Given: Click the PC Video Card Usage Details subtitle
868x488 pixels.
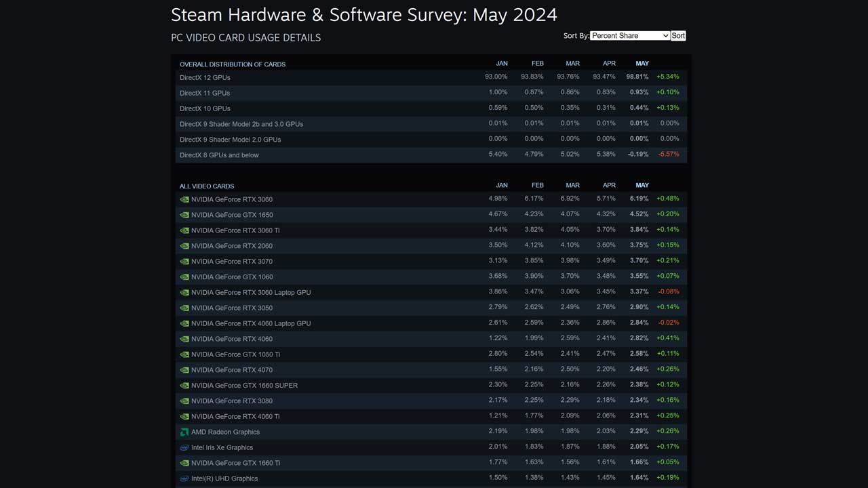Looking at the screenshot, I should pyautogui.click(x=245, y=38).
